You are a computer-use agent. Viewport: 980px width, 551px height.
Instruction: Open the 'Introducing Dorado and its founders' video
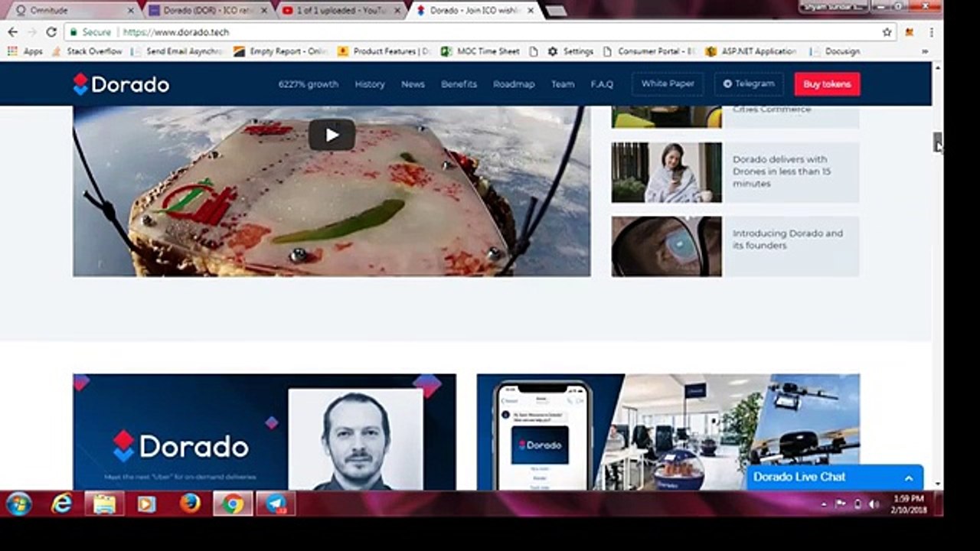(666, 246)
